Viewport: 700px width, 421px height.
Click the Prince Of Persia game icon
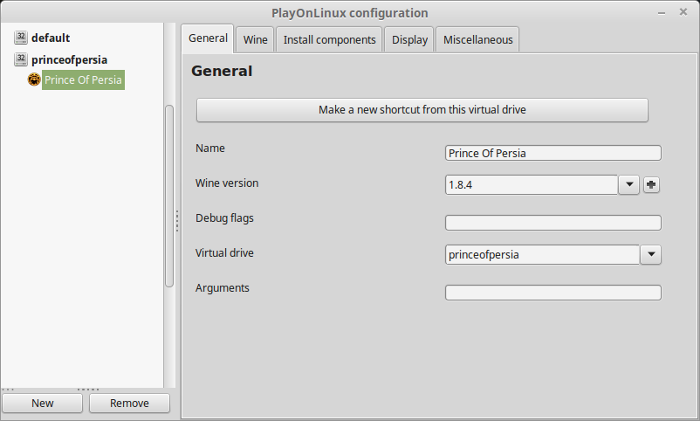[34, 79]
